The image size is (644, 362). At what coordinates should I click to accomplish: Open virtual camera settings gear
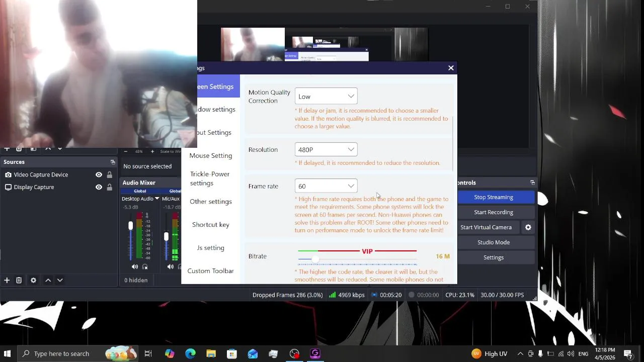(x=528, y=227)
